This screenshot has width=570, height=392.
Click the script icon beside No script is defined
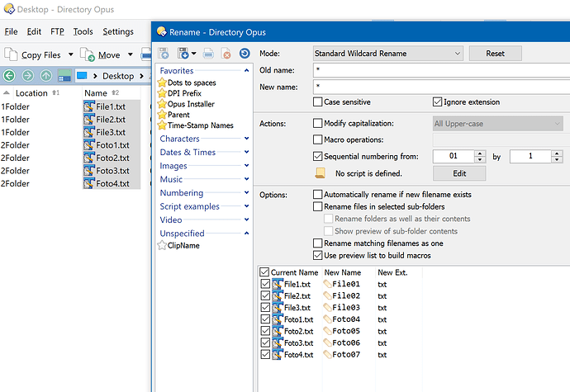click(320, 173)
